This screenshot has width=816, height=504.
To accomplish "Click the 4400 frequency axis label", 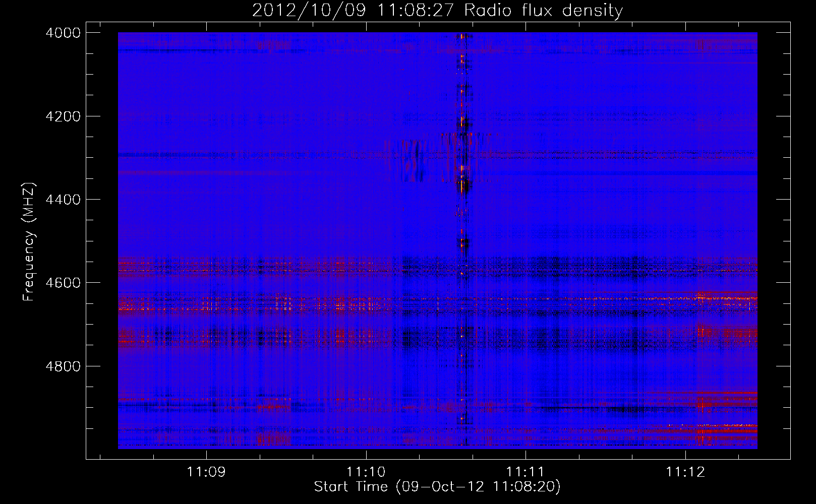I will pyautogui.click(x=63, y=200).
